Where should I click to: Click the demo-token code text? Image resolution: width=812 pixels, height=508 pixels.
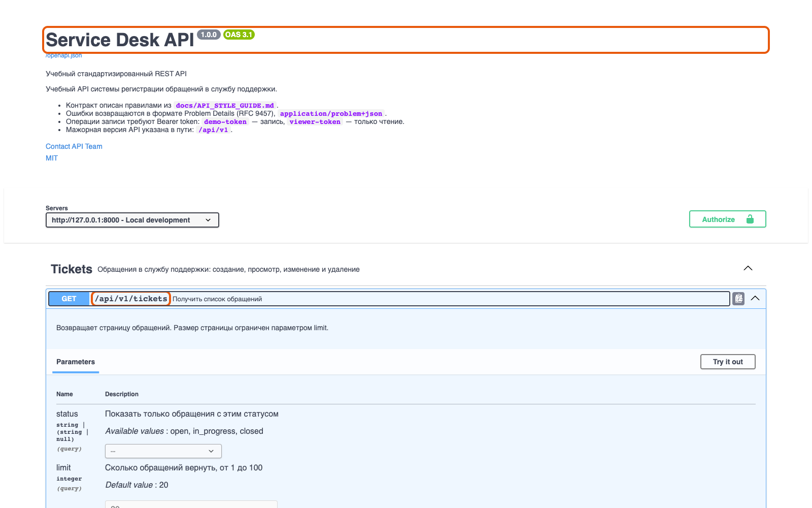[225, 122]
